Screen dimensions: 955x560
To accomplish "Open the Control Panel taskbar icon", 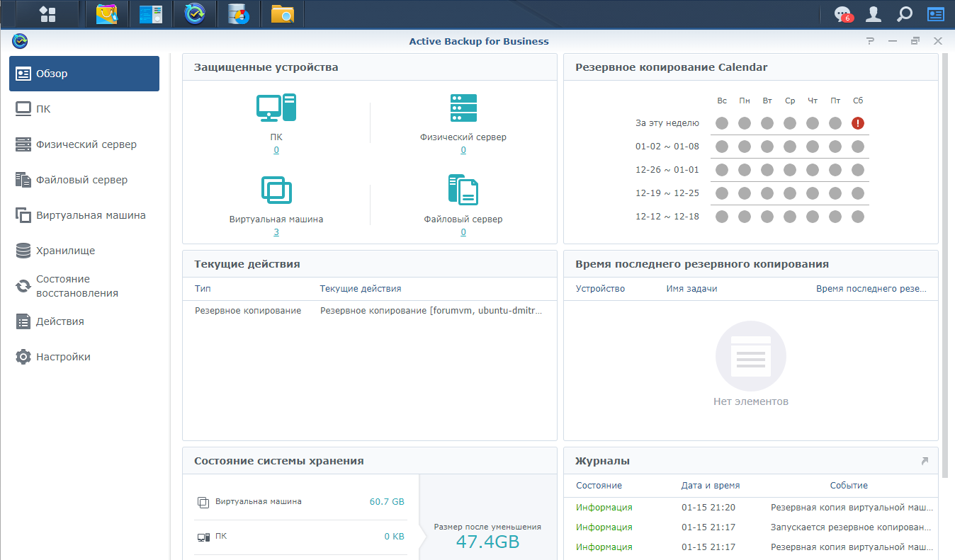I will [x=151, y=13].
